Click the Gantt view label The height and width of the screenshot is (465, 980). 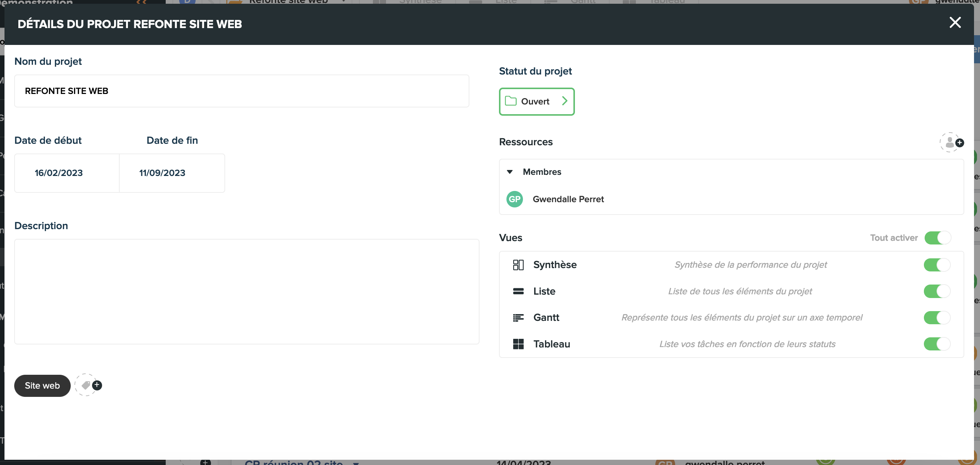pyautogui.click(x=546, y=317)
